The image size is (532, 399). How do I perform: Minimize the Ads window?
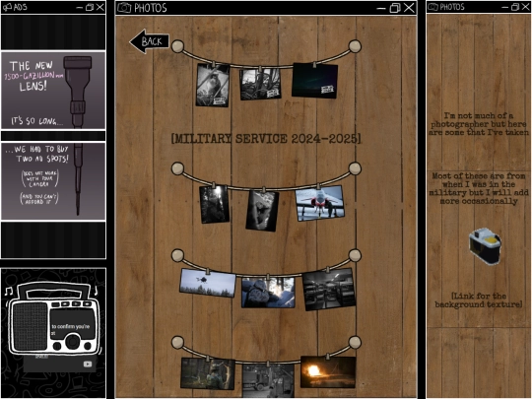pyautogui.click(x=80, y=7)
